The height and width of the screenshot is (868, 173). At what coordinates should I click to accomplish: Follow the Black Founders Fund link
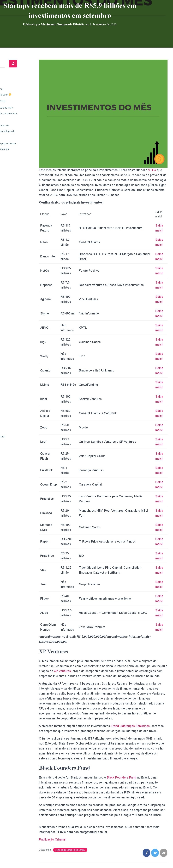121,777
